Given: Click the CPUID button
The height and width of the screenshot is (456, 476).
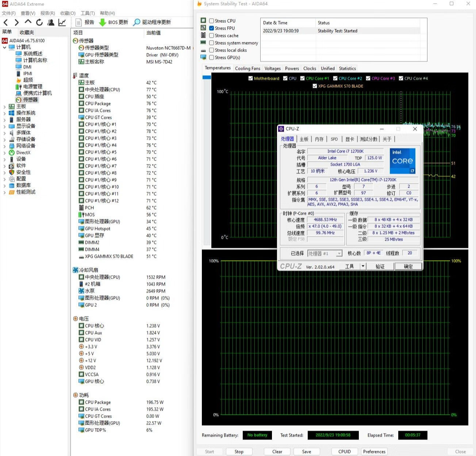Looking at the screenshot, I should click(x=344, y=452).
